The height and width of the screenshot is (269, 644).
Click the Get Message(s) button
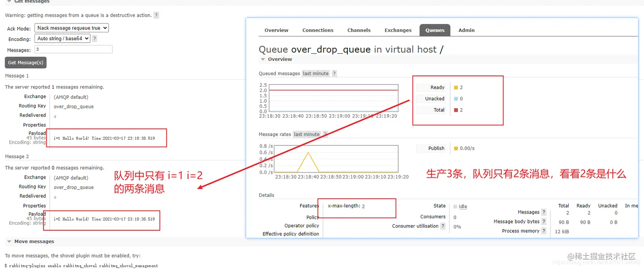[26, 63]
